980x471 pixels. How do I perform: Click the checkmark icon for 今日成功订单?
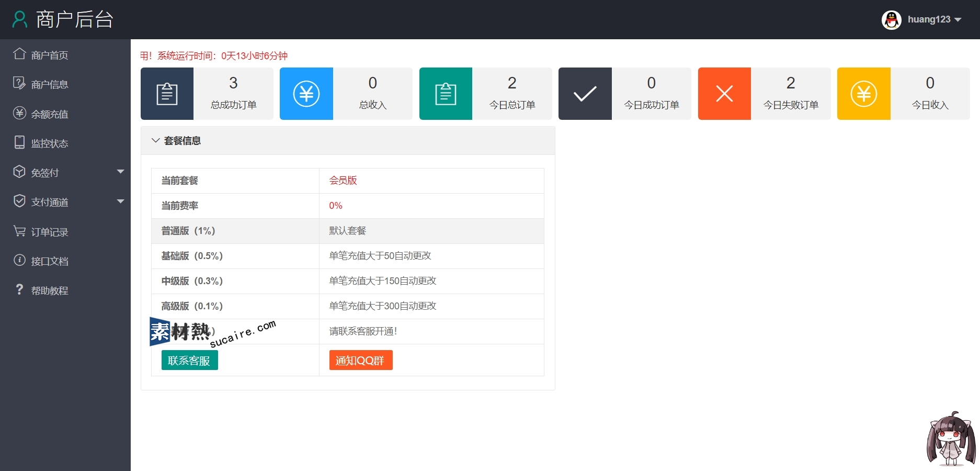(x=585, y=94)
